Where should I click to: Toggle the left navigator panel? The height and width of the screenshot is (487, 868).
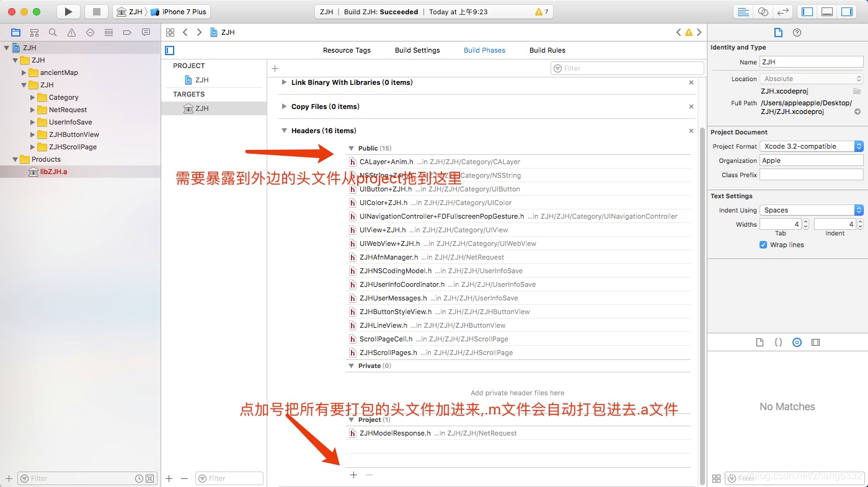807,12
